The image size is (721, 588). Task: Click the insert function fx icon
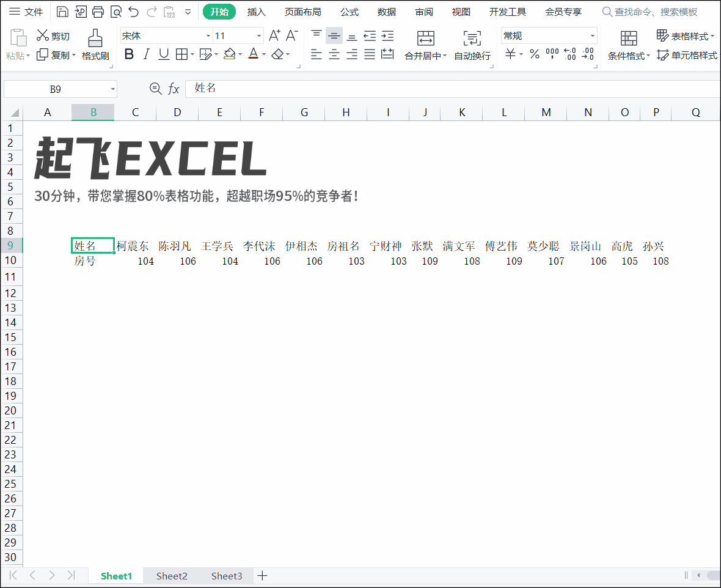coord(174,89)
